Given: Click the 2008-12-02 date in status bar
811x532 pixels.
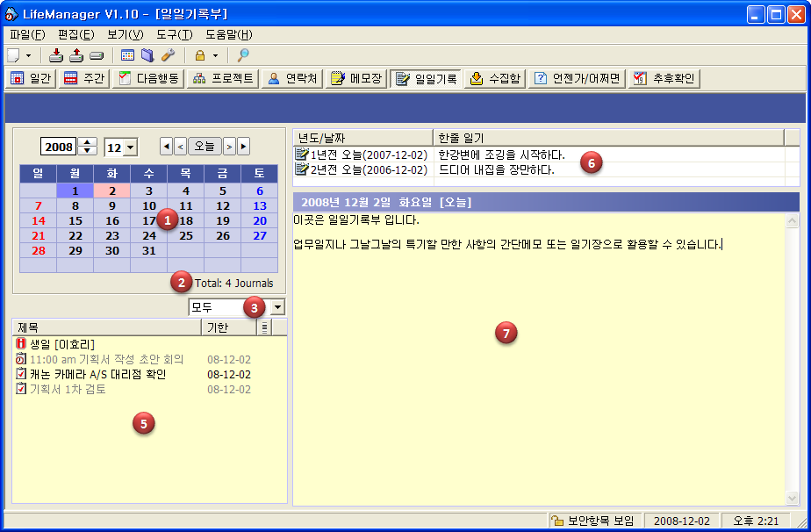Looking at the screenshot, I should (x=682, y=521).
